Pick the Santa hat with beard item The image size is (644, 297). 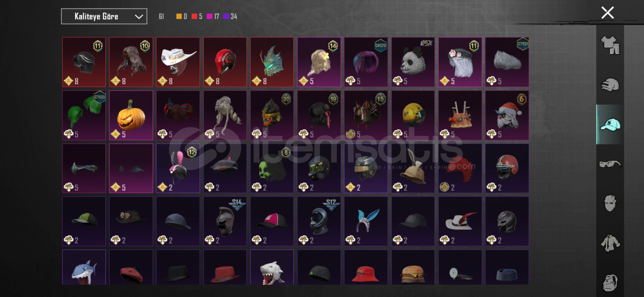507,115
